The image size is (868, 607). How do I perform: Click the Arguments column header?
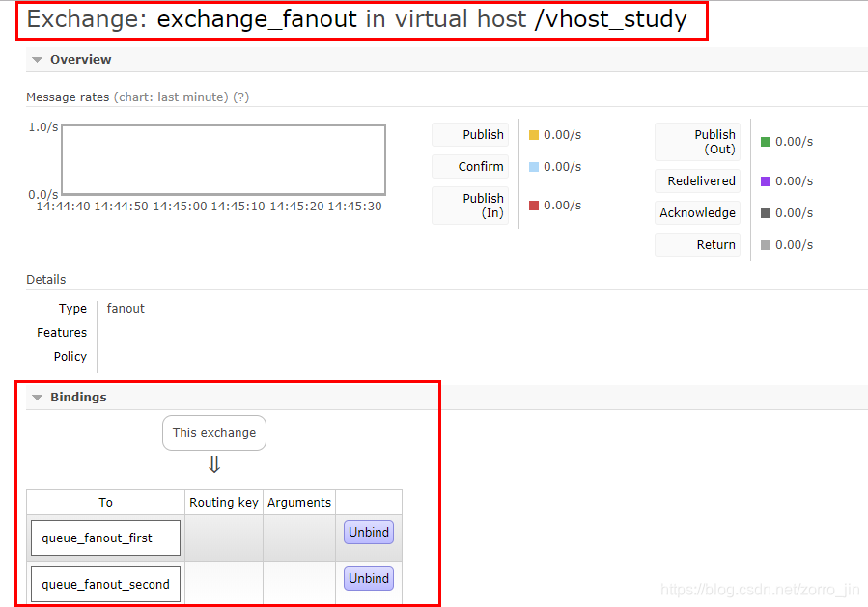coord(299,503)
